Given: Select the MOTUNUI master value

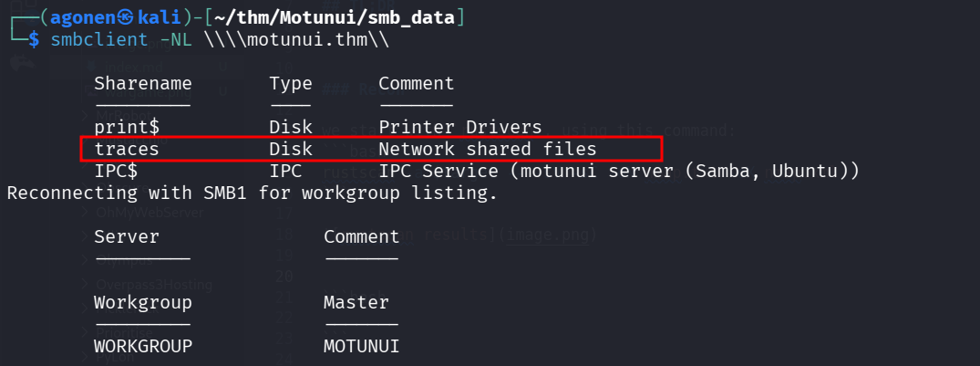Looking at the screenshot, I should [x=362, y=346].
